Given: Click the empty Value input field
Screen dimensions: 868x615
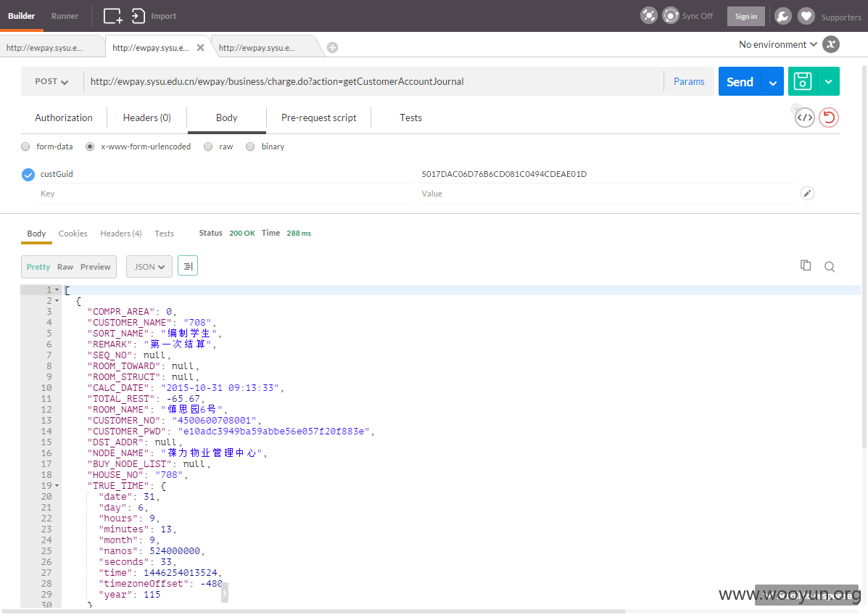Looking at the screenshot, I should coord(606,194).
